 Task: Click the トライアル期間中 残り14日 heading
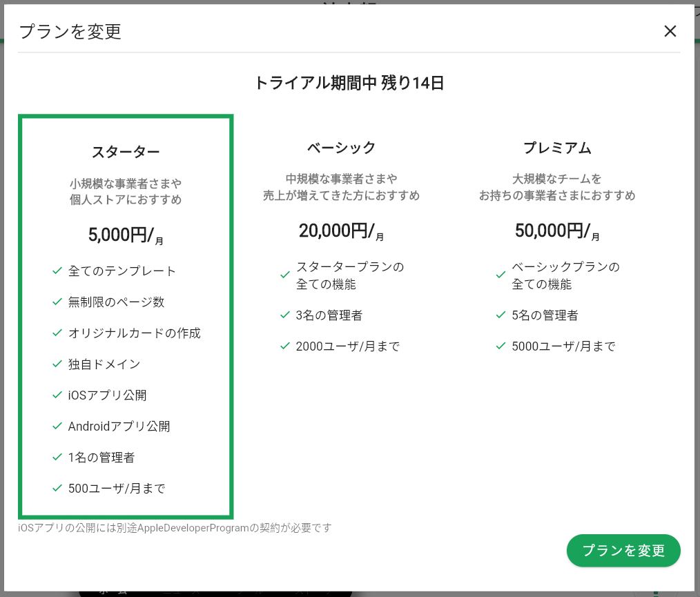[349, 84]
